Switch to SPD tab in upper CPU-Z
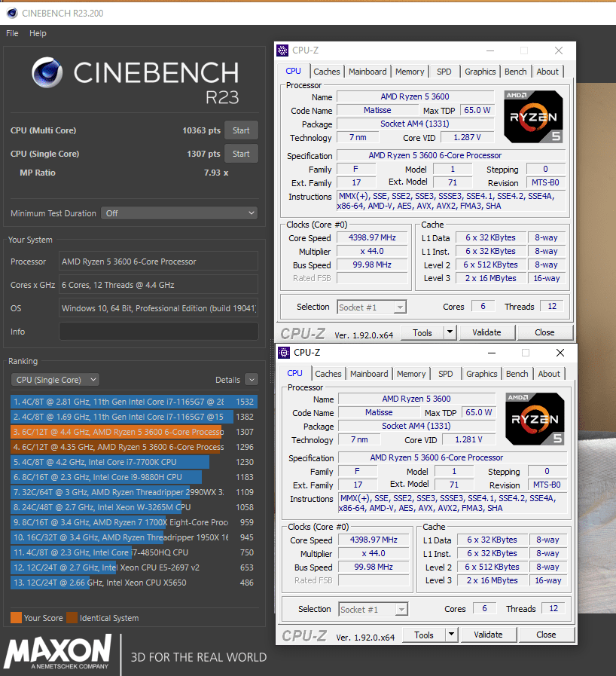This screenshot has width=616, height=676. click(444, 72)
